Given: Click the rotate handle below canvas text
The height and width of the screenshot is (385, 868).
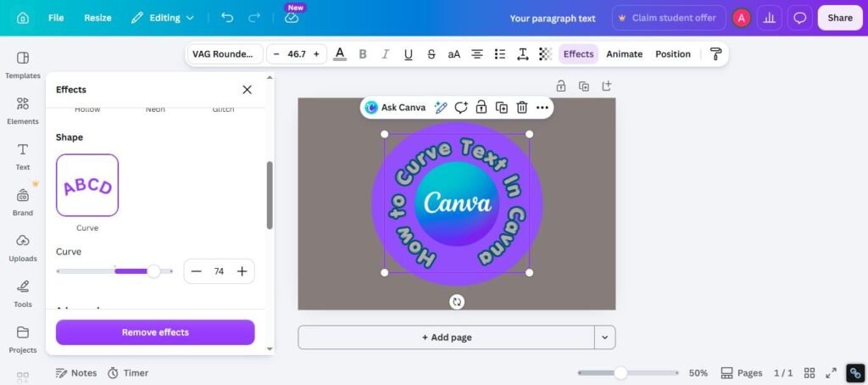Looking at the screenshot, I should [457, 302].
